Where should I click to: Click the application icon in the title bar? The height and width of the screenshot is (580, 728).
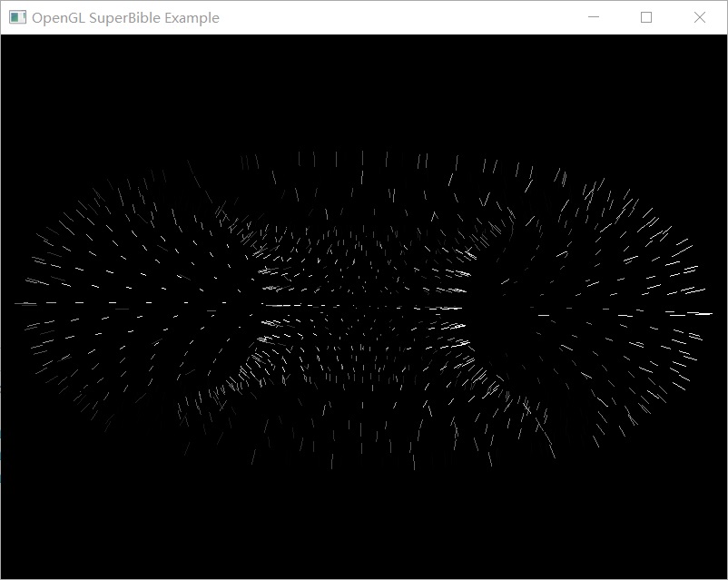17,17
